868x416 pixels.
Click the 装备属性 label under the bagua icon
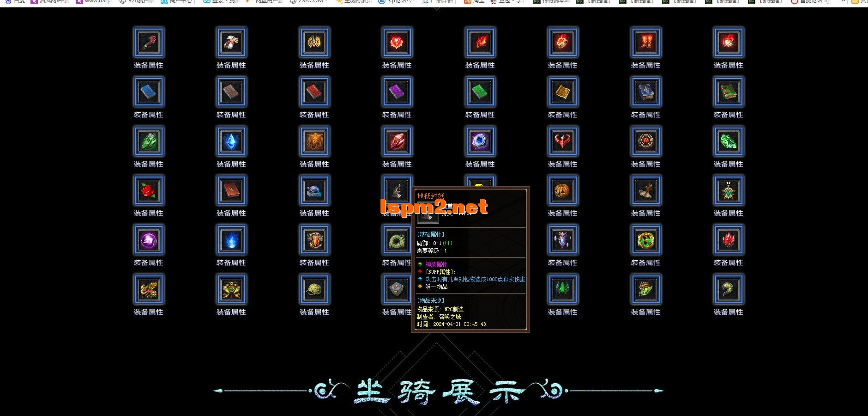click(x=646, y=165)
